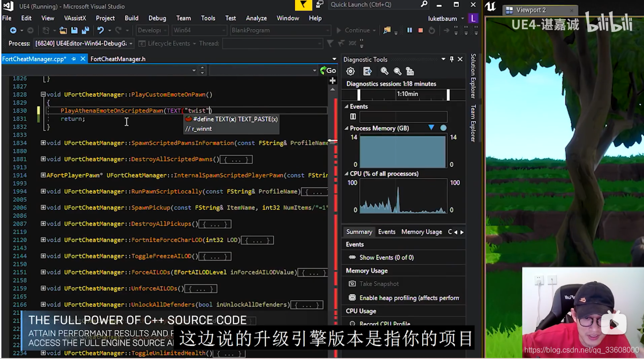Click the Enable heap profiling icon

[352, 298]
